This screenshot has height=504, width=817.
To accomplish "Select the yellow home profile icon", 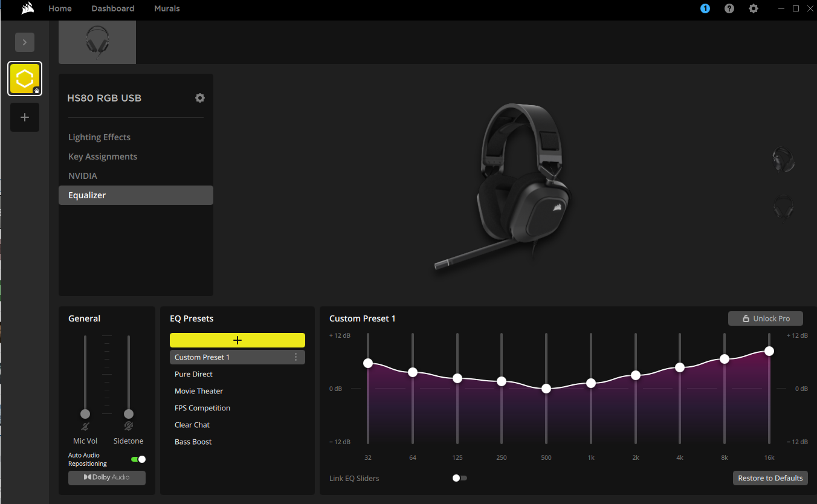I will [x=25, y=79].
